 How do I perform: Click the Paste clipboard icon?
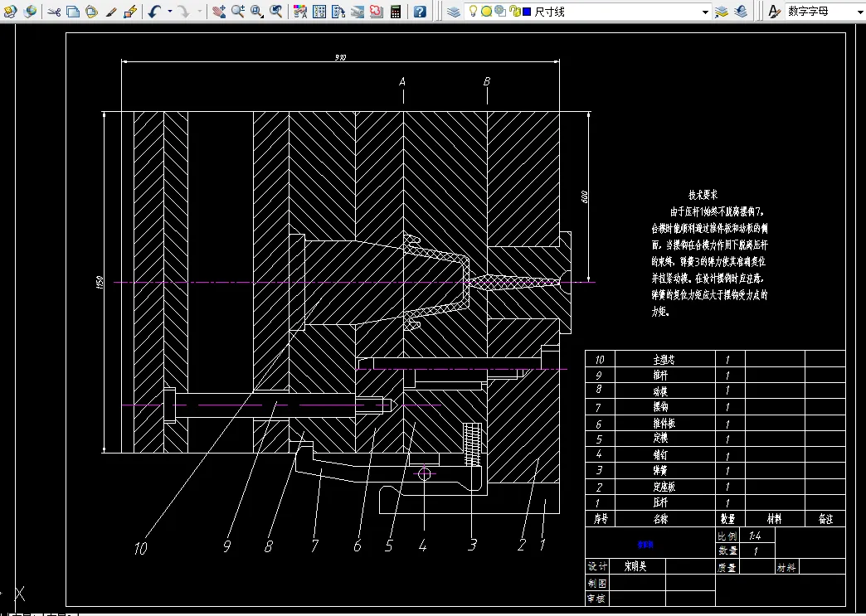(x=92, y=11)
